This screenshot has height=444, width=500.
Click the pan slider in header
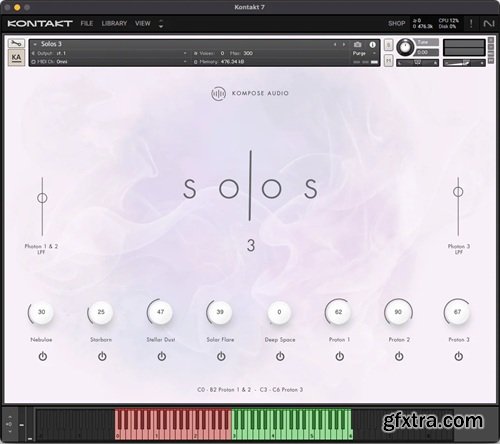(417, 62)
